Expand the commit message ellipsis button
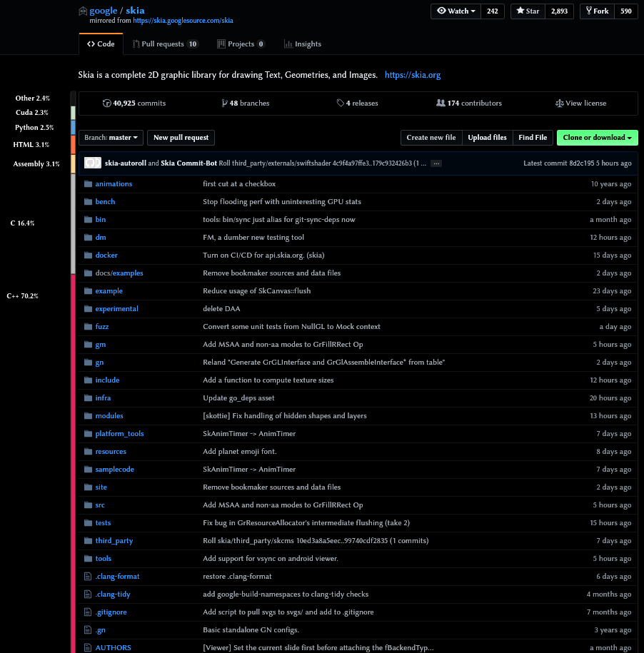This screenshot has height=653, width=644. [436, 163]
